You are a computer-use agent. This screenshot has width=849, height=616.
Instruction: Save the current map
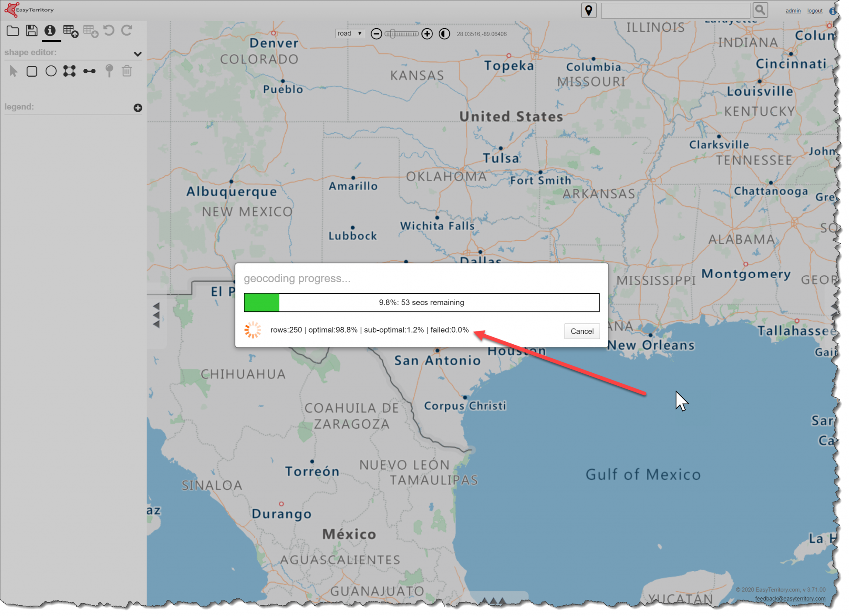pyautogui.click(x=32, y=30)
